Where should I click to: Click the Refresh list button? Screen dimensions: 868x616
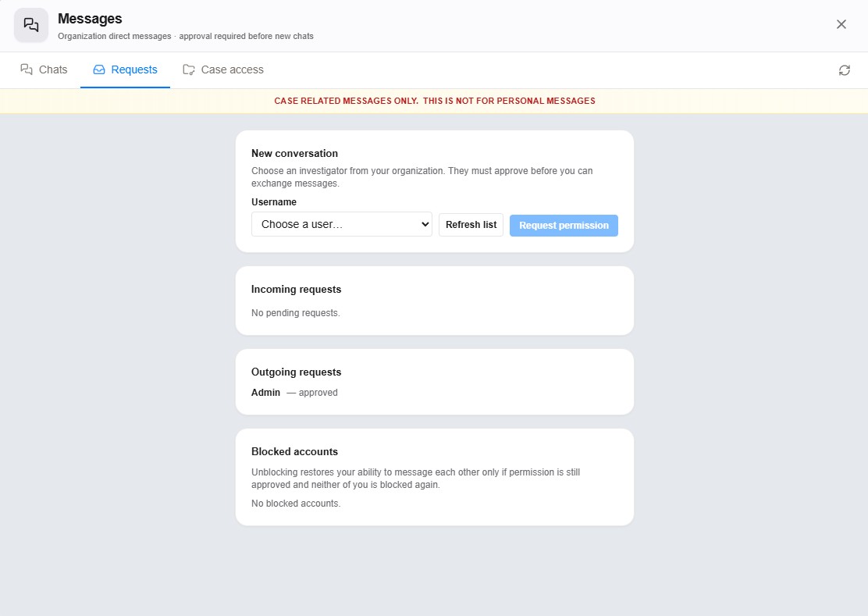coord(471,225)
